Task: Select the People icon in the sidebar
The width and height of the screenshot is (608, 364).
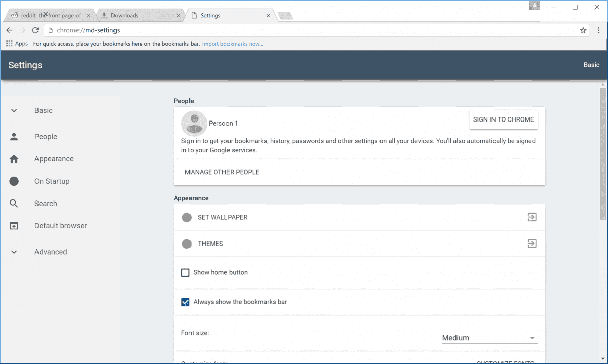Action: click(14, 136)
